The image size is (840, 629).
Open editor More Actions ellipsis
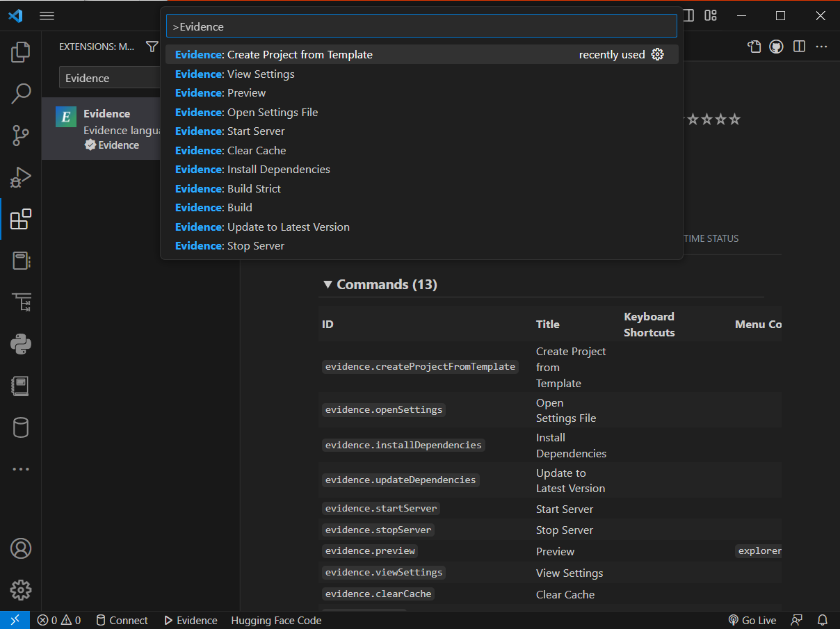(822, 47)
